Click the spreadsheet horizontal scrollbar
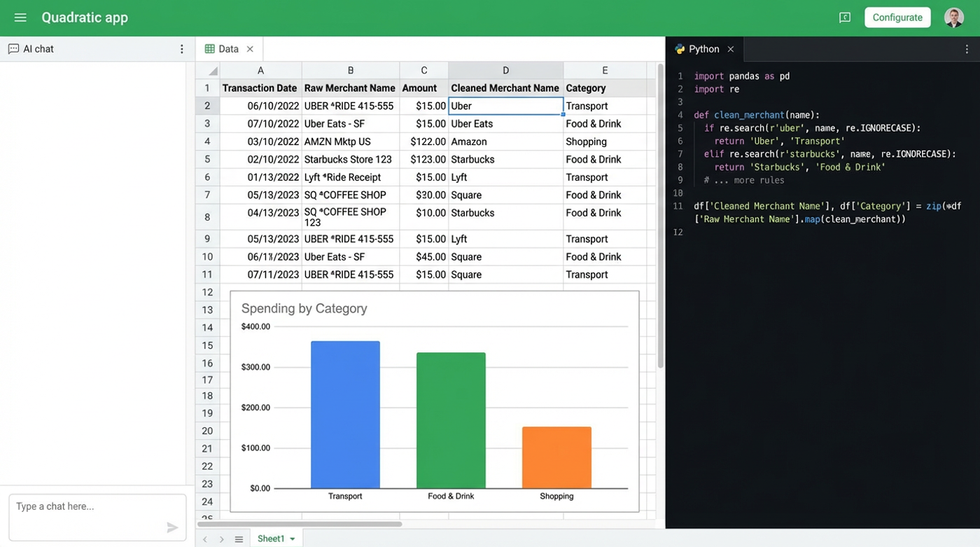 pyautogui.click(x=300, y=524)
